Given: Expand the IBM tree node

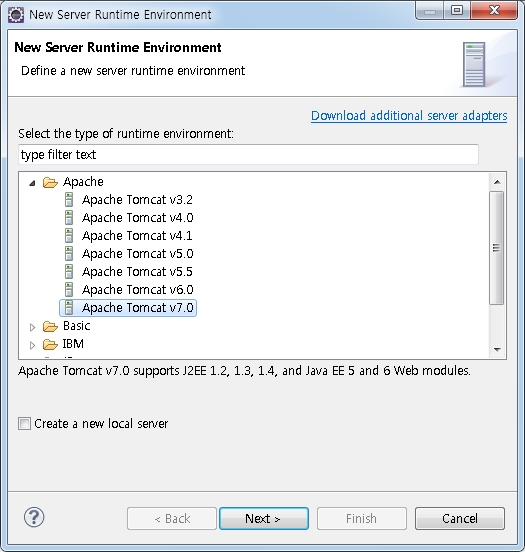Looking at the screenshot, I should (x=32, y=345).
